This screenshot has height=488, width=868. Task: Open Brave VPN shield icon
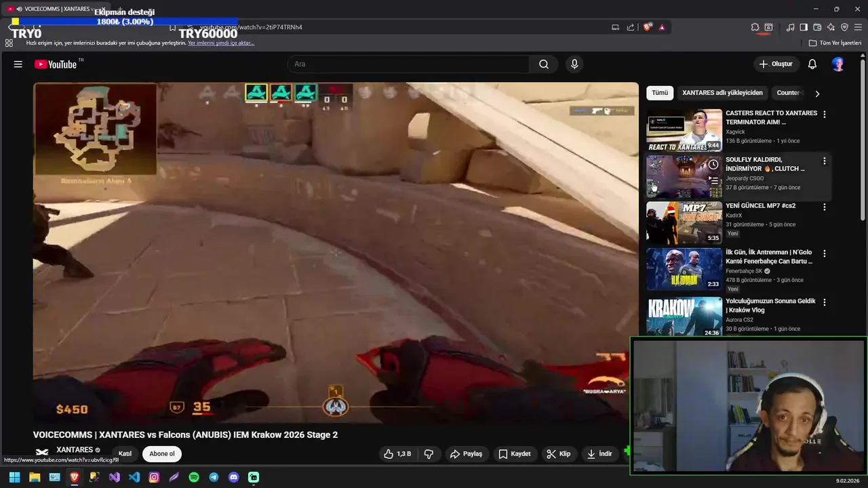pyautogui.click(x=844, y=27)
